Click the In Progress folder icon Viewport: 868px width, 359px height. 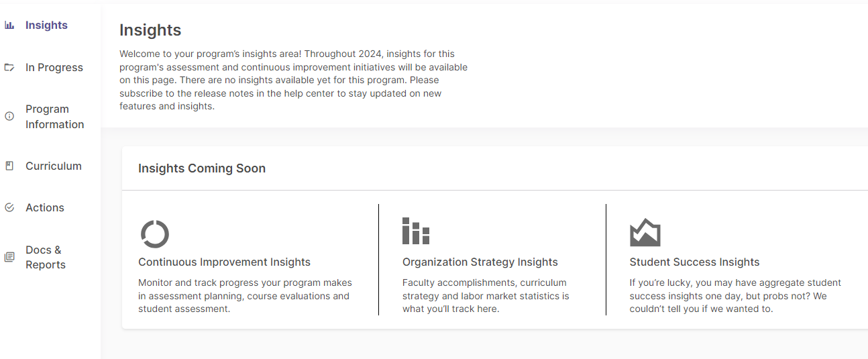point(9,67)
